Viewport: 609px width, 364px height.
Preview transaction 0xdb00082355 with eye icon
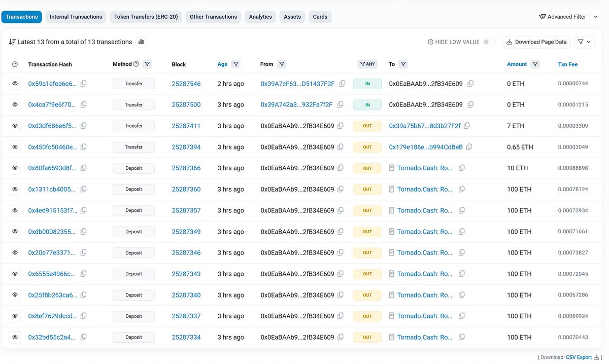coord(15,231)
